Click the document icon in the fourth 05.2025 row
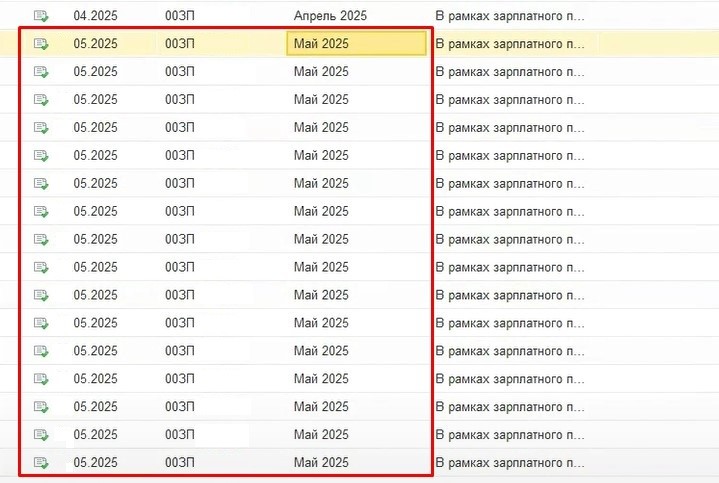Screen dimensions: 719x483 41,128
